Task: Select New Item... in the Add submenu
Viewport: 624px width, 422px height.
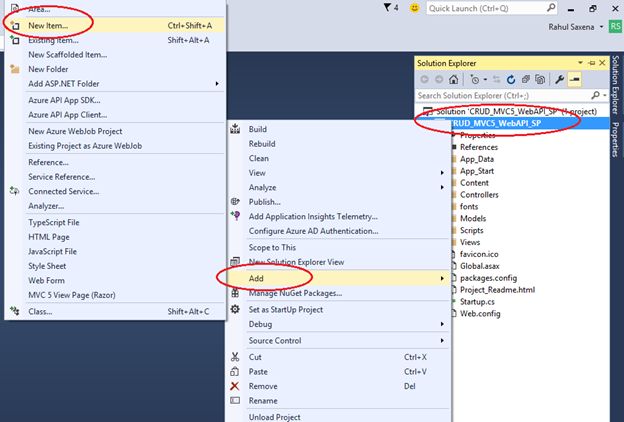Action: pos(115,25)
